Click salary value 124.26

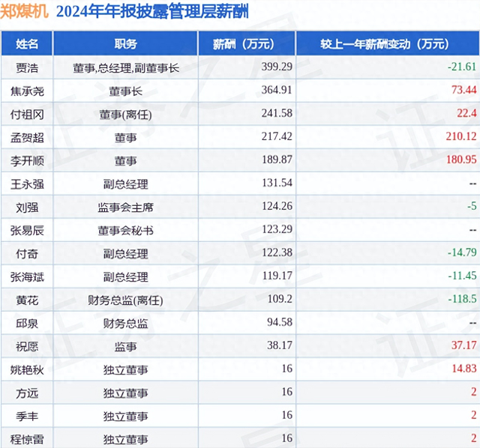tap(277, 206)
